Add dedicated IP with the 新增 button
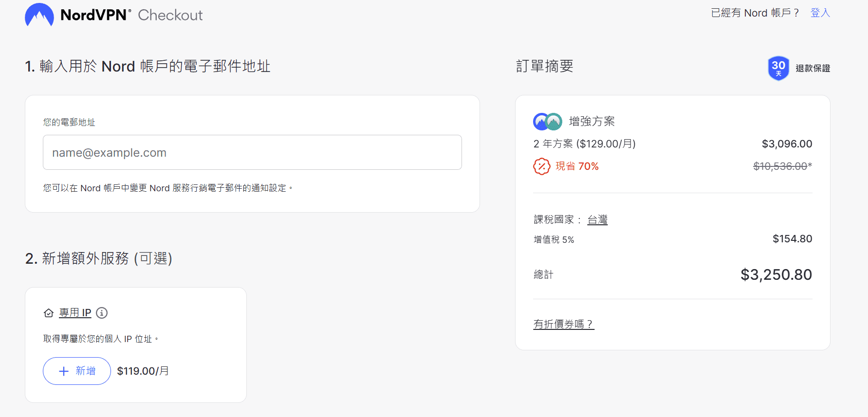Screen dimensions: 868x417 click(77, 371)
